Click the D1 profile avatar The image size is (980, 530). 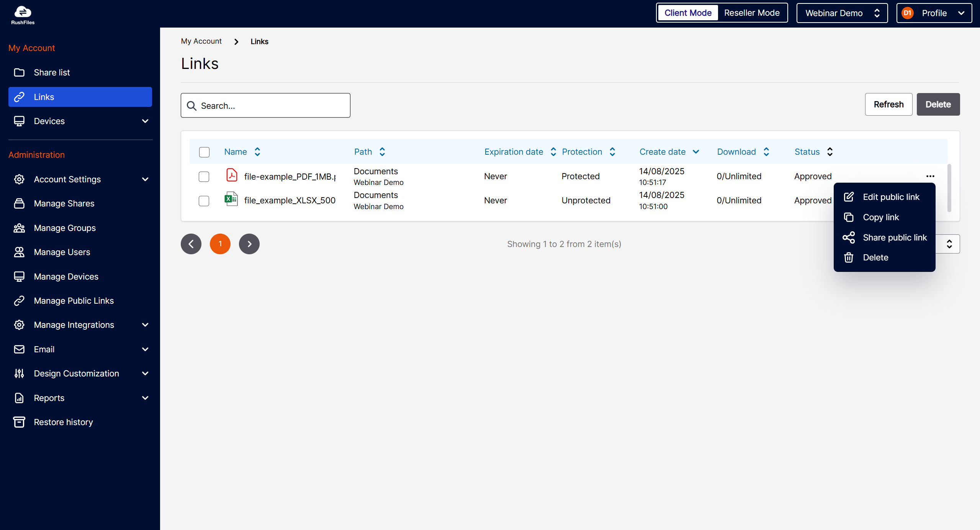(907, 13)
